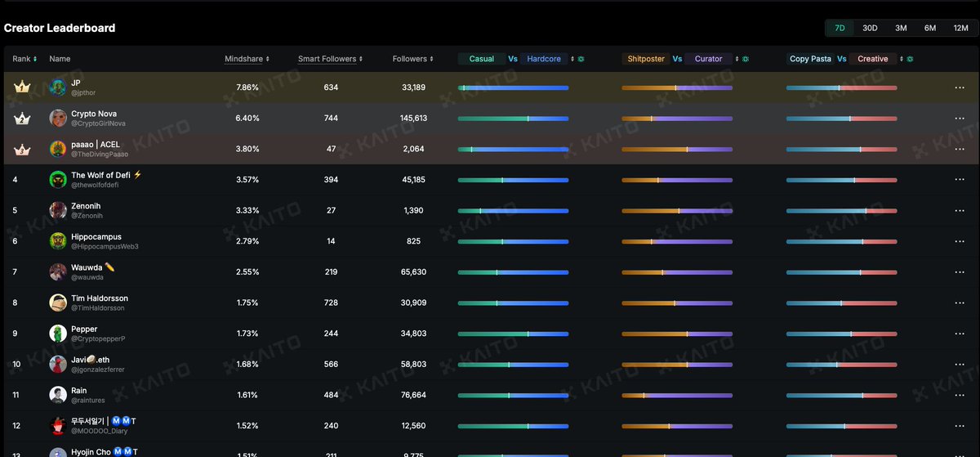The image size is (980, 457).
Task: Switch to 3M time range
Action: click(901, 28)
